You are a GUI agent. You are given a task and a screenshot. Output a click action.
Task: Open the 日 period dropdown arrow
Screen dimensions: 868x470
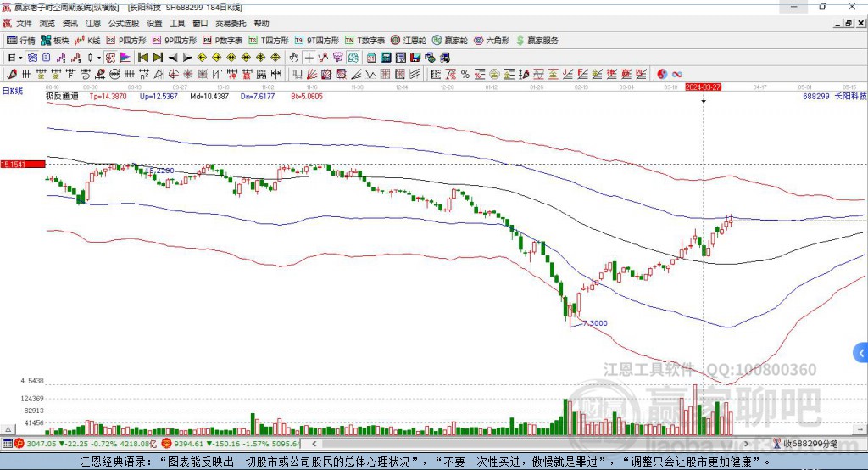click(20, 58)
